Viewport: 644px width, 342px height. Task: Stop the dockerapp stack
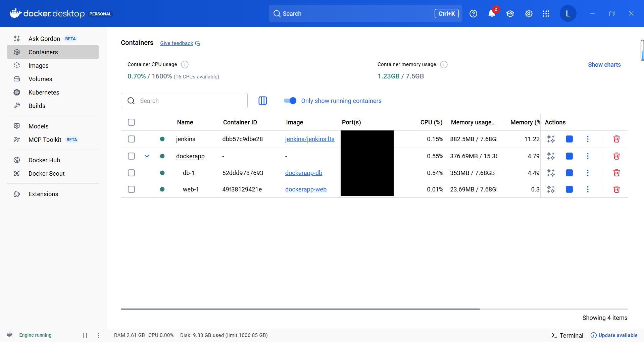(x=569, y=156)
